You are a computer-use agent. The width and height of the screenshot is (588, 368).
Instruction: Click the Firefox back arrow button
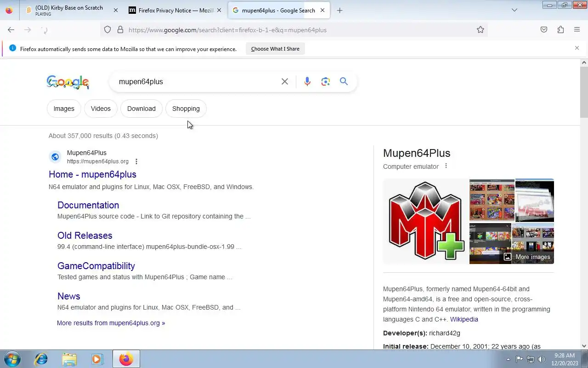coord(11,30)
